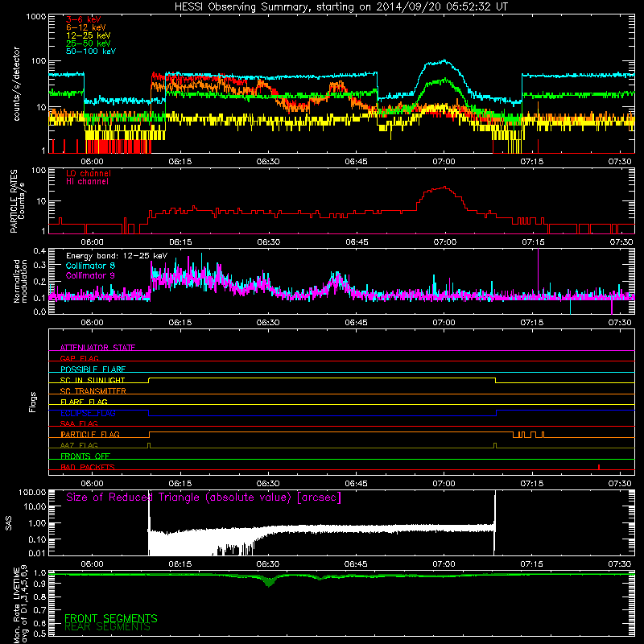
Task: Click the 'GAP FLAG' label
Action: (79, 358)
